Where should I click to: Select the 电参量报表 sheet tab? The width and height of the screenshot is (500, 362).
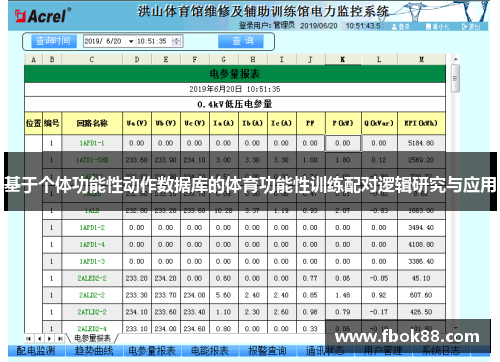(93, 339)
